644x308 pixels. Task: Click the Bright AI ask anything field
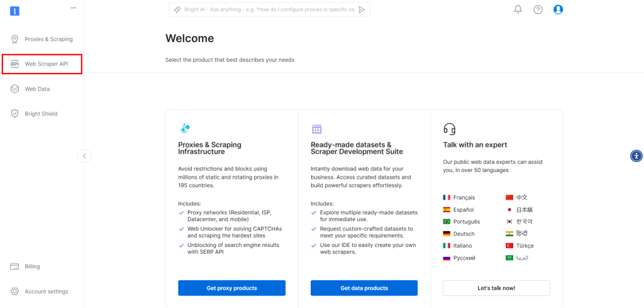(265, 10)
